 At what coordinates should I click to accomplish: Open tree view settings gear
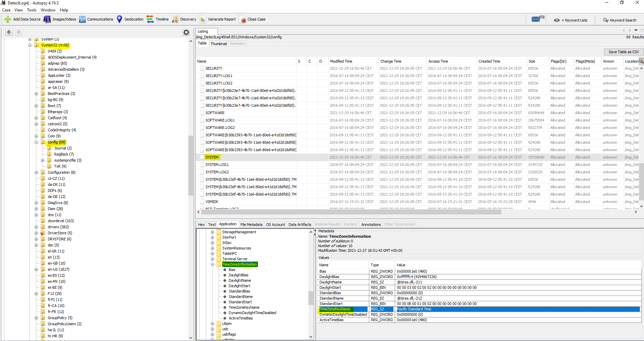pyautogui.click(x=186, y=32)
